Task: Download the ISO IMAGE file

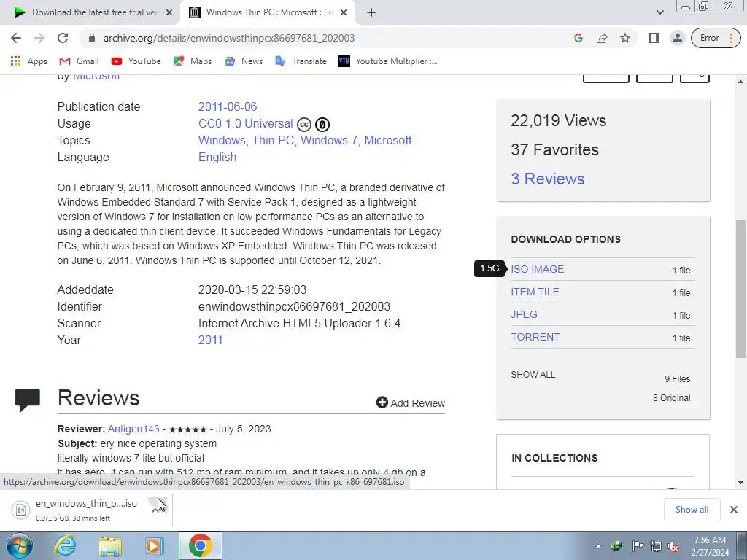Action: [538, 269]
